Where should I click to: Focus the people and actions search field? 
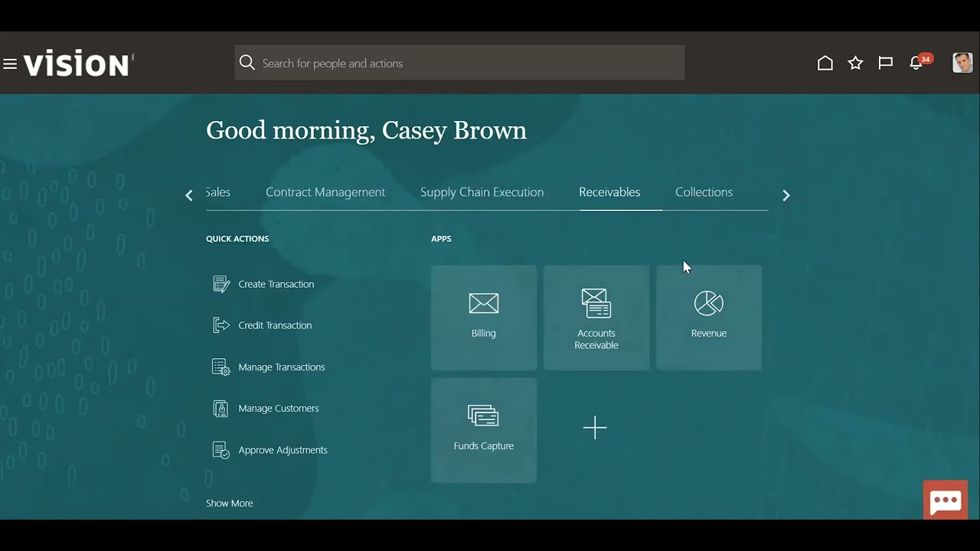point(459,63)
